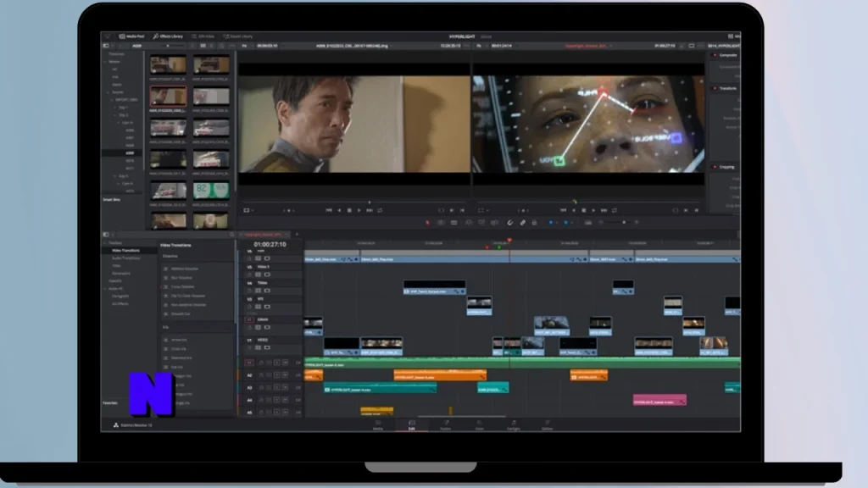Viewport: 868px width, 488px height.
Task: Toggle the Position Lock padlock icon
Action: [x=534, y=223]
